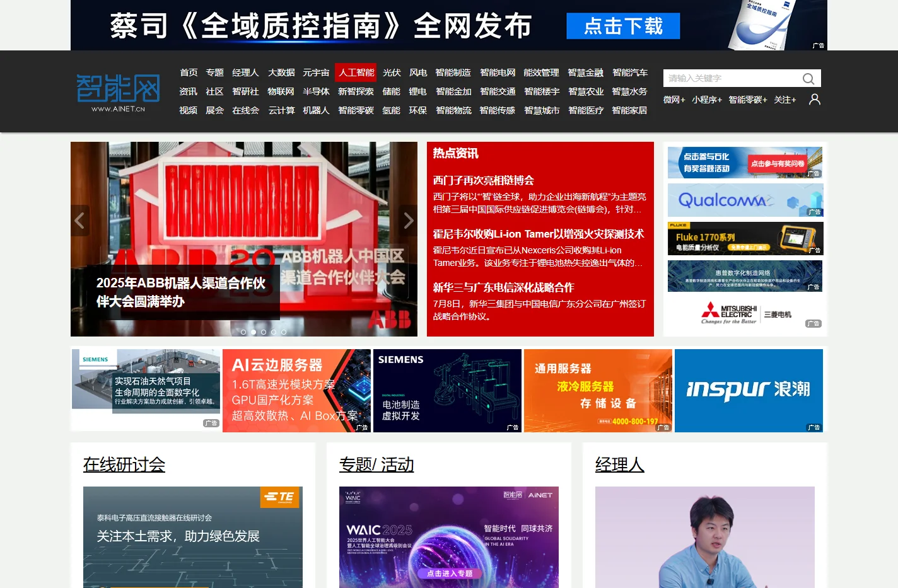Expand the 智能零碳+ follow menu
Screen dimensions: 898x588
pyautogui.click(x=748, y=100)
